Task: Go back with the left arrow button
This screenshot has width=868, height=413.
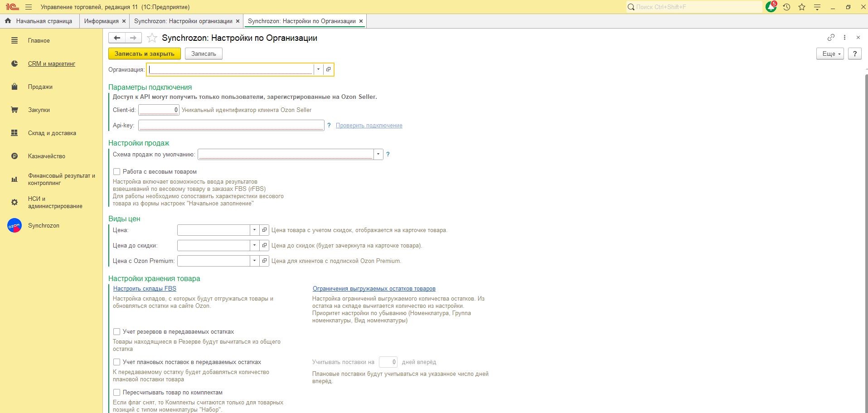Action: (117, 38)
